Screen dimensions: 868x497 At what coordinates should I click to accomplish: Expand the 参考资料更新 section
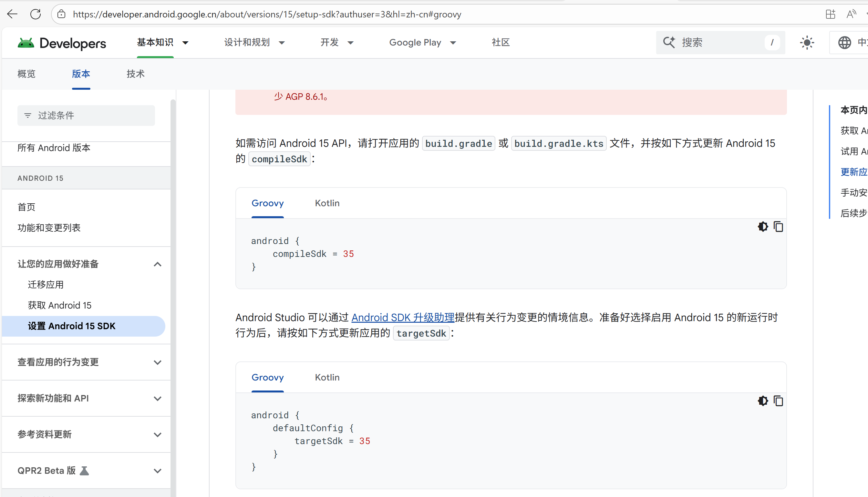click(157, 434)
